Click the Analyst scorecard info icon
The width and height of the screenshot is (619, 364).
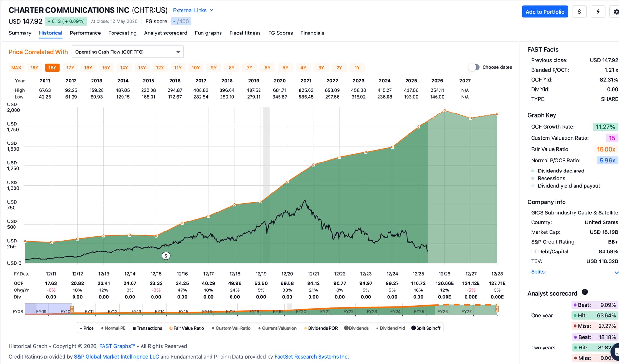tap(585, 292)
